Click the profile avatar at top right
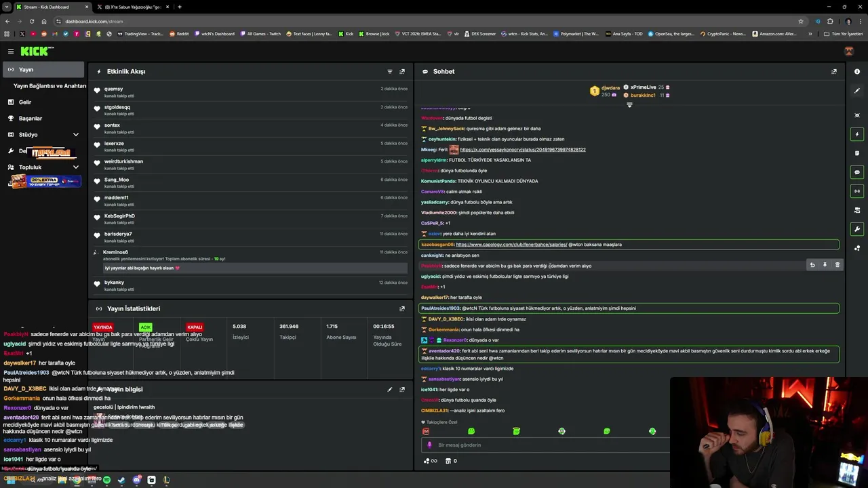This screenshot has height=488, width=868. pyautogui.click(x=849, y=51)
